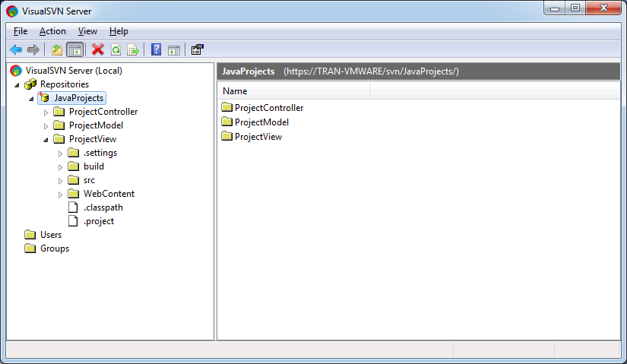Screen dimensions: 627x364
Task: Click the Repositories node icon
Action: click(x=30, y=84)
